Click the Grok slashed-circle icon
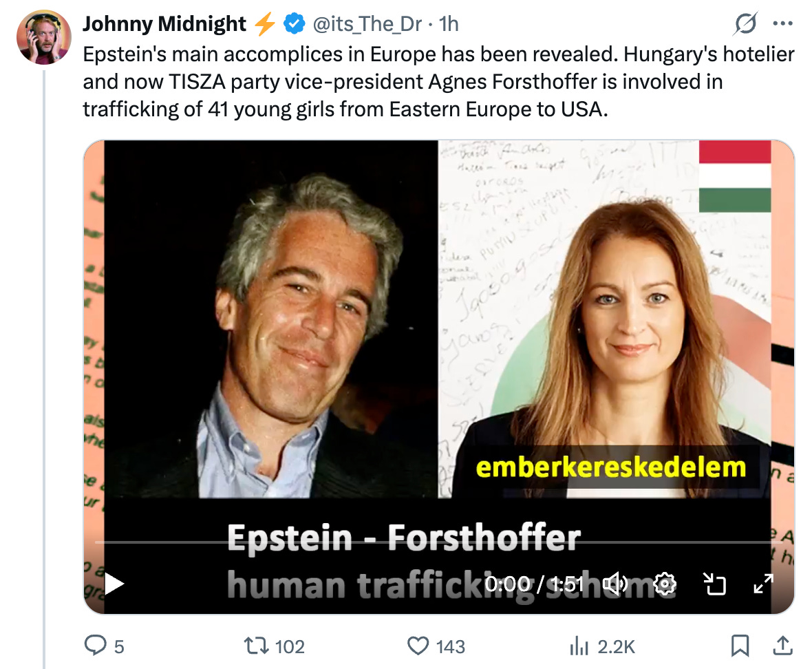This screenshot has width=812, height=669. click(745, 23)
